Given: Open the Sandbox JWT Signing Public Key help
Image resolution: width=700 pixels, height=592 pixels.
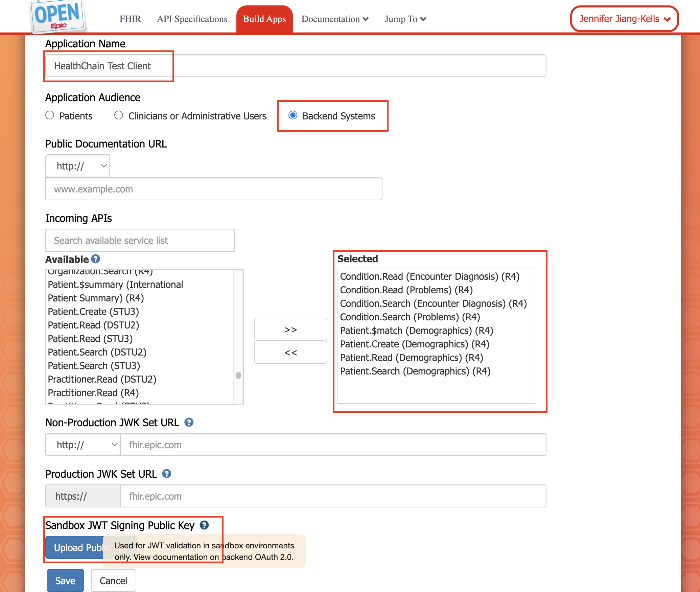Looking at the screenshot, I should click(x=204, y=525).
